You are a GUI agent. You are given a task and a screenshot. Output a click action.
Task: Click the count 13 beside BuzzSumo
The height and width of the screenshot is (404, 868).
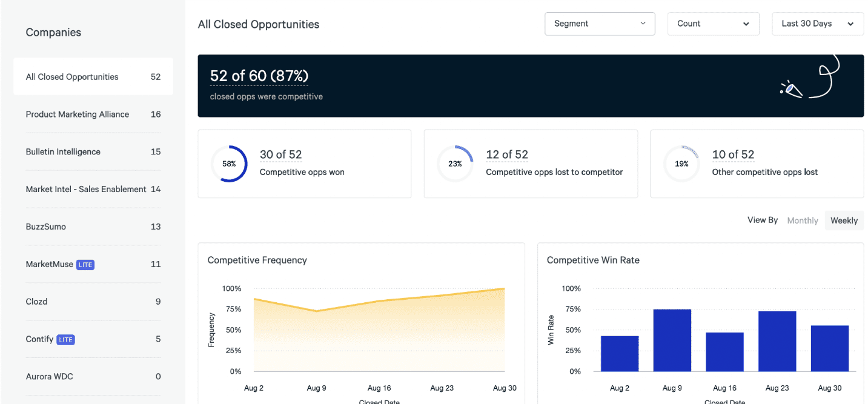point(156,227)
